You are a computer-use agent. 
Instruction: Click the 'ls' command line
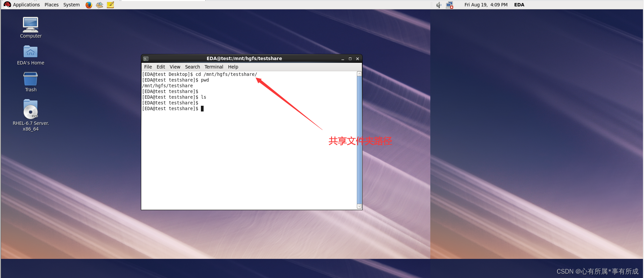click(x=174, y=97)
